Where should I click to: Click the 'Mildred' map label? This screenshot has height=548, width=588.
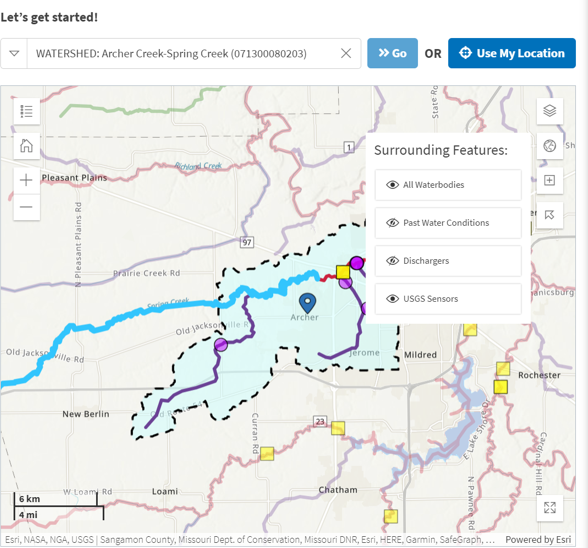coord(420,355)
